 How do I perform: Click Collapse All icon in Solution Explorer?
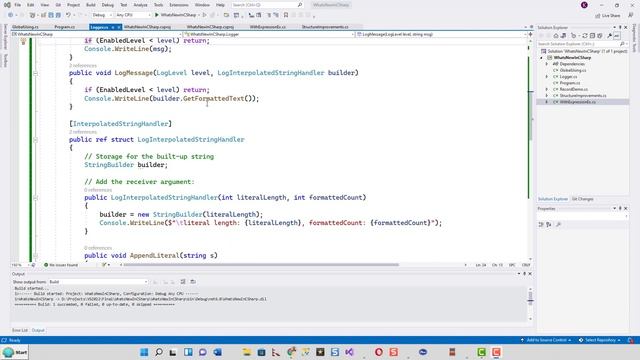click(592, 36)
